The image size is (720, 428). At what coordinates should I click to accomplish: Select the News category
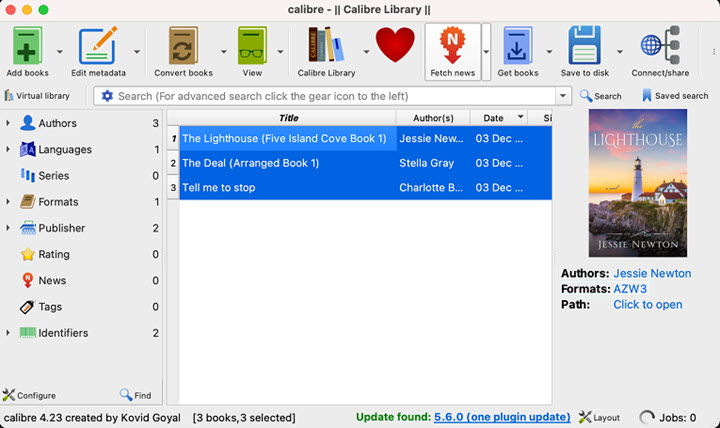[x=52, y=280]
